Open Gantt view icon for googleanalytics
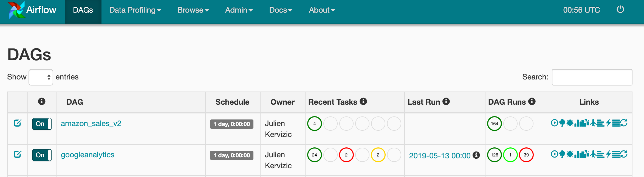The width and height of the screenshot is (644, 177). (601, 154)
